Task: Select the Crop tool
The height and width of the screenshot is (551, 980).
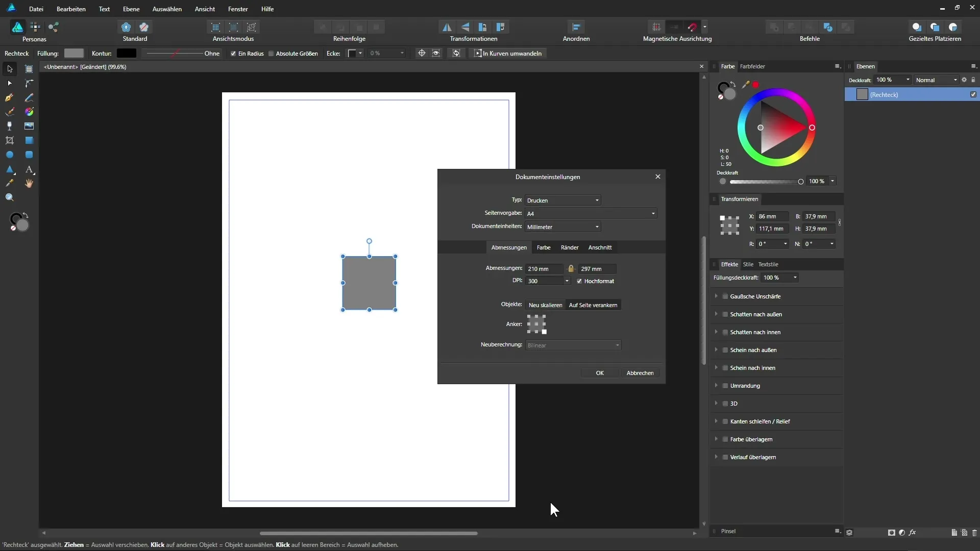Action: pos(10,140)
